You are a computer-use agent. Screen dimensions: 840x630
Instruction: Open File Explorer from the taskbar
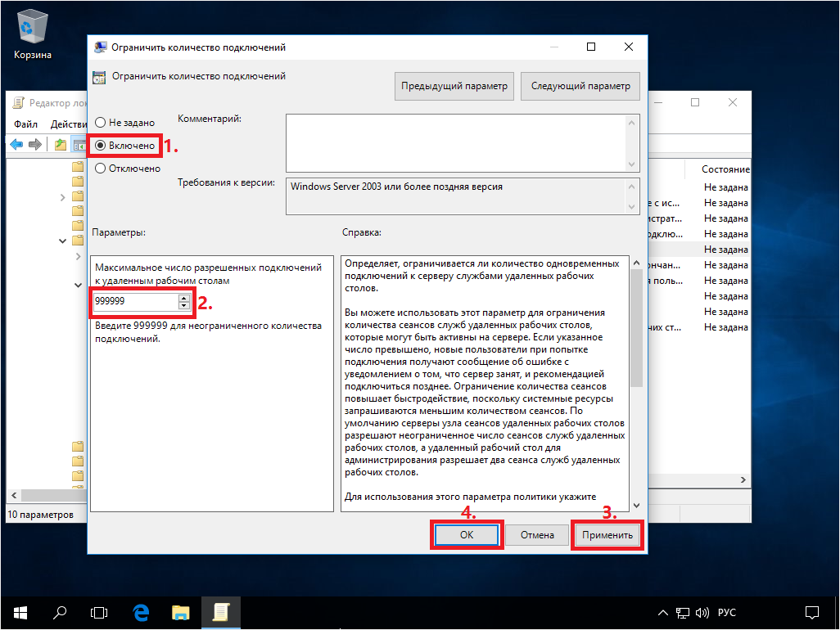coord(181,612)
